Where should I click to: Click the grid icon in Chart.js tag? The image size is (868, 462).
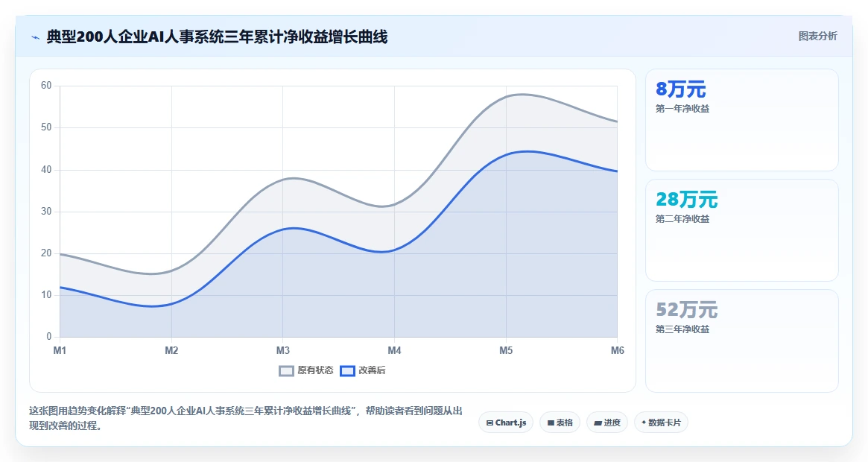[490, 423]
